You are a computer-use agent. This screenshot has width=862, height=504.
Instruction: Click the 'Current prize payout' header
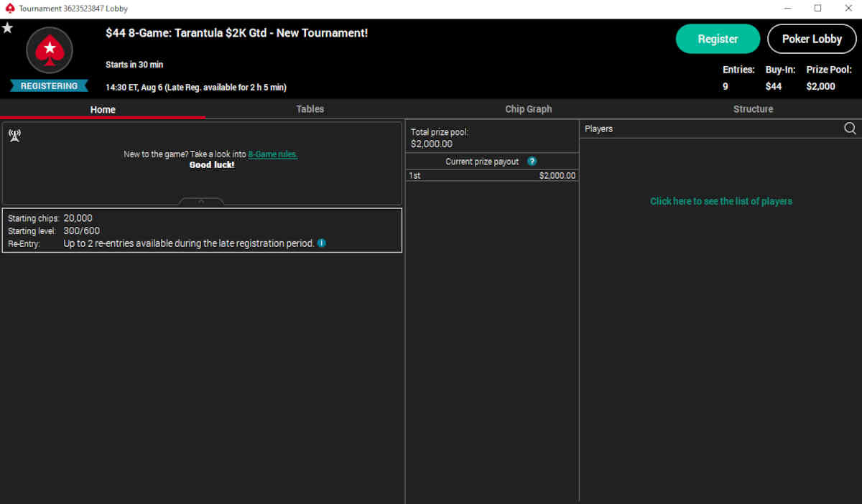482,162
